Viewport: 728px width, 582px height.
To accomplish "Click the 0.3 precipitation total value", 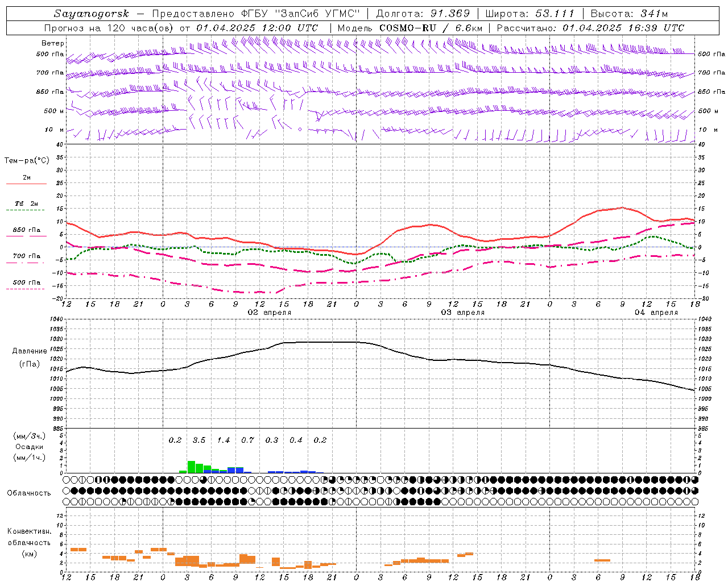I will coord(272,440).
